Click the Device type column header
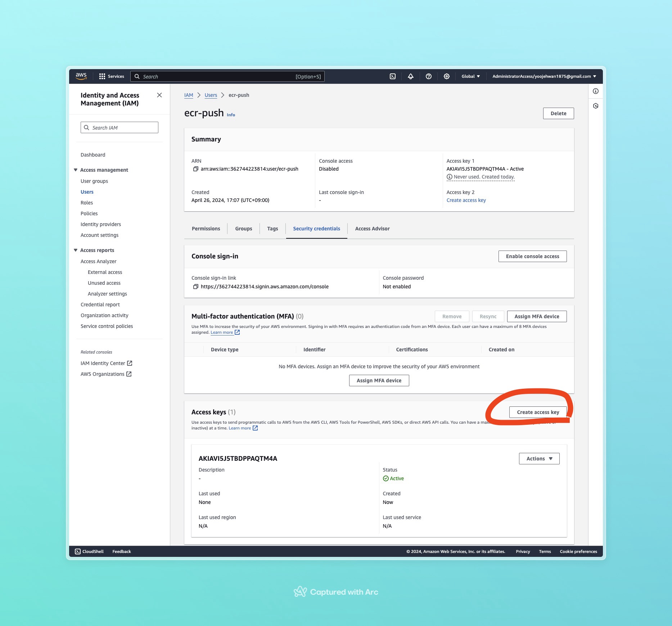The image size is (672, 626). [x=225, y=350]
